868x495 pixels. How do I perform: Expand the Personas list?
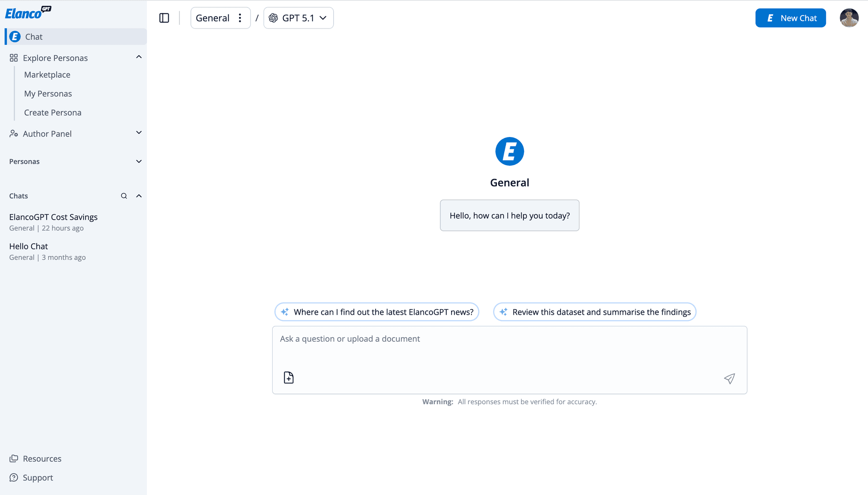coord(139,161)
